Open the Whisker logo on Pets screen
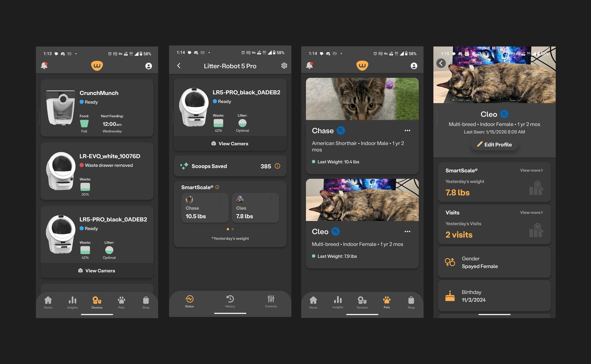 (x=362, y=65)
